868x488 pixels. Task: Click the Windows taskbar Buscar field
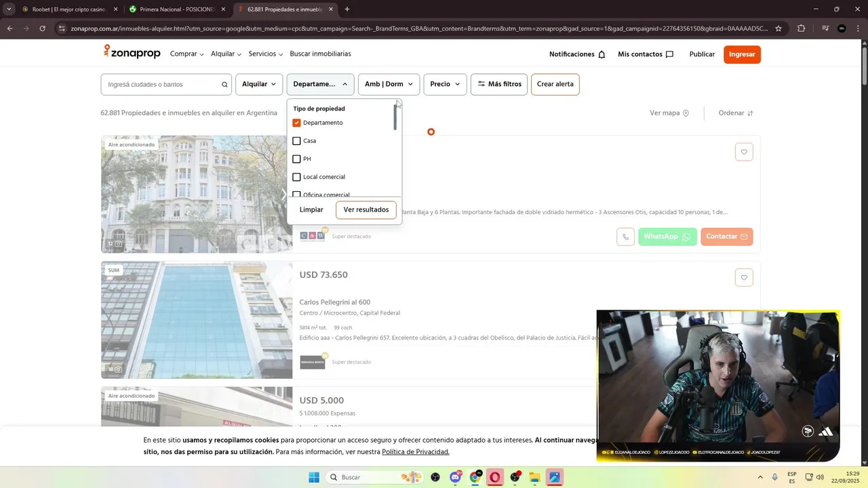tap(375, 477)
